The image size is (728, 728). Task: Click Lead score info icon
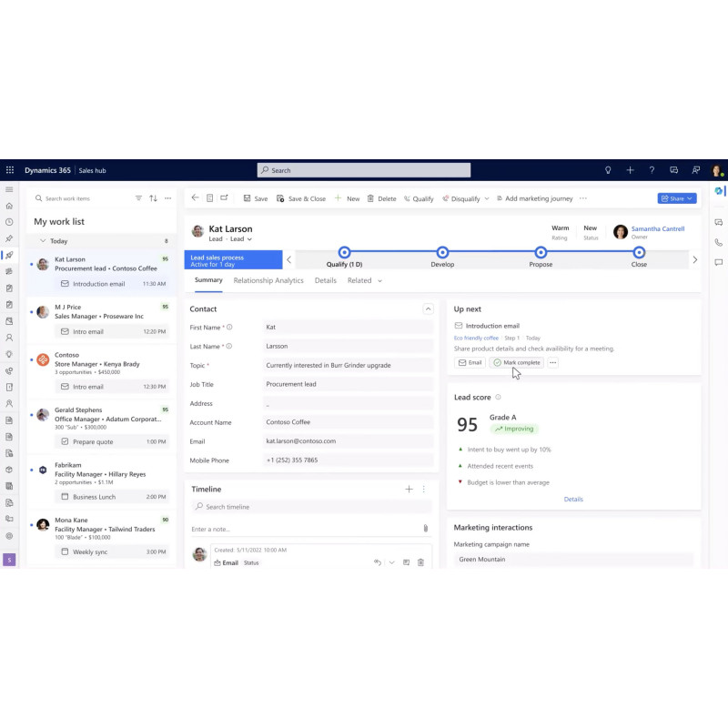498,397
